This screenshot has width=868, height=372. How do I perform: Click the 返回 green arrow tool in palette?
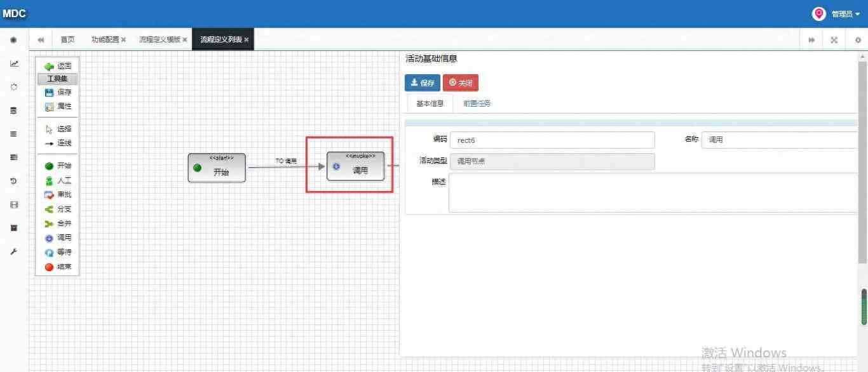tap(58, 65)
